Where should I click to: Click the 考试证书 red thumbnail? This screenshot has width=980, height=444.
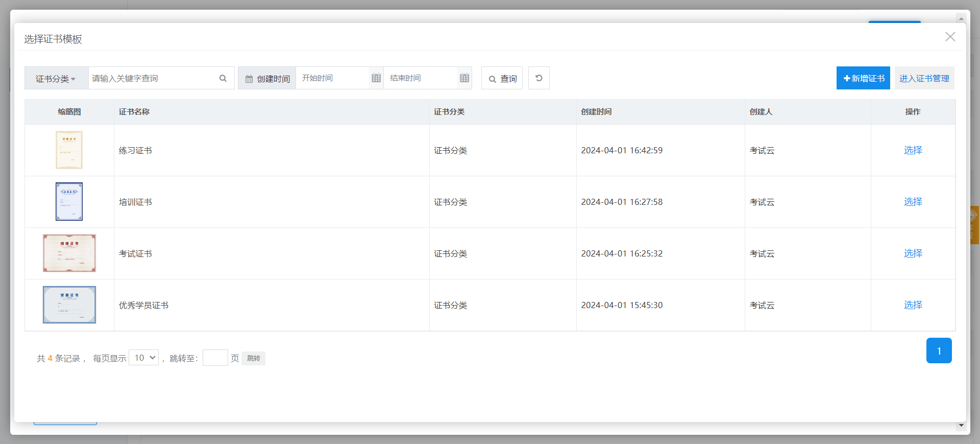point(69,253)
